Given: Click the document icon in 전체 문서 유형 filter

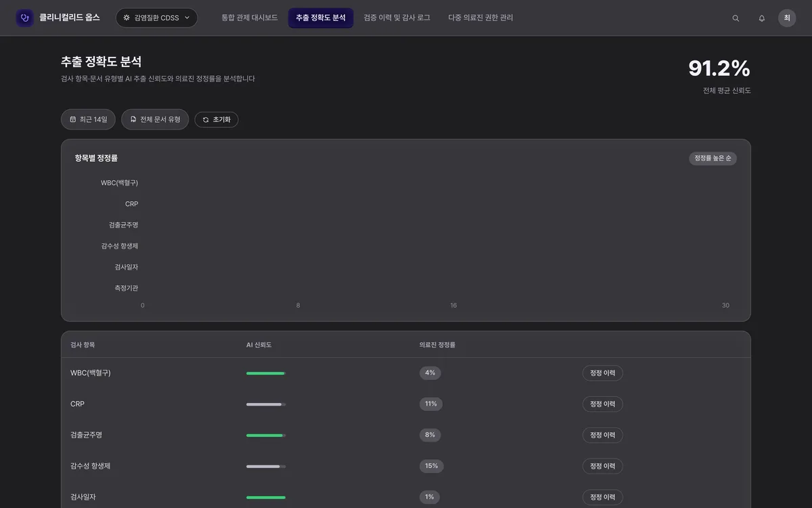Looking at the screenshot, I should tap(133, 119).
